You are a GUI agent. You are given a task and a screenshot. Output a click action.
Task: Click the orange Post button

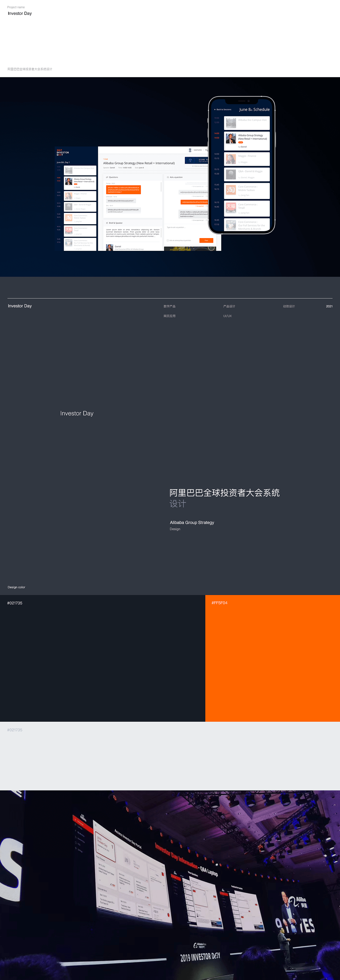pos(206,240)
